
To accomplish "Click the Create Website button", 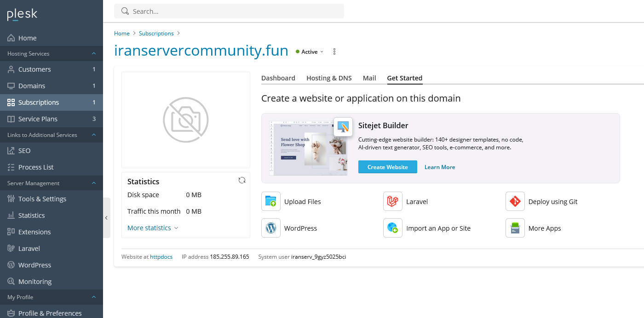I will [387, 167].
